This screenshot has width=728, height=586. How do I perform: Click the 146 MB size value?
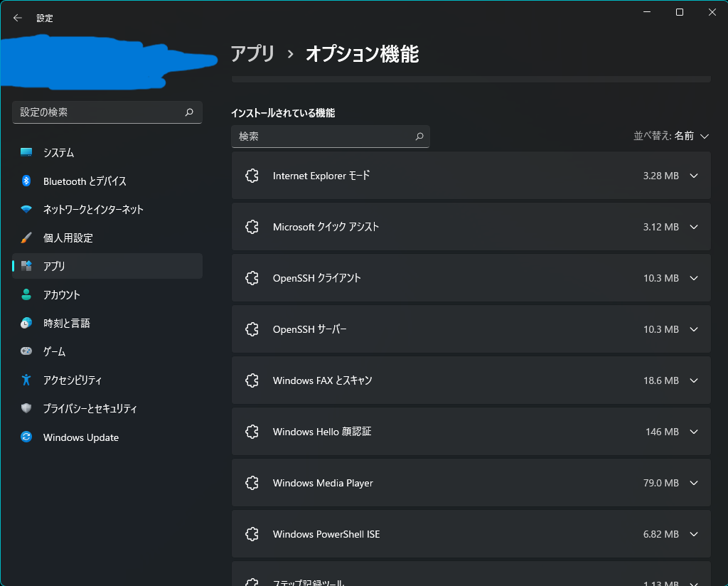point(662,432)
